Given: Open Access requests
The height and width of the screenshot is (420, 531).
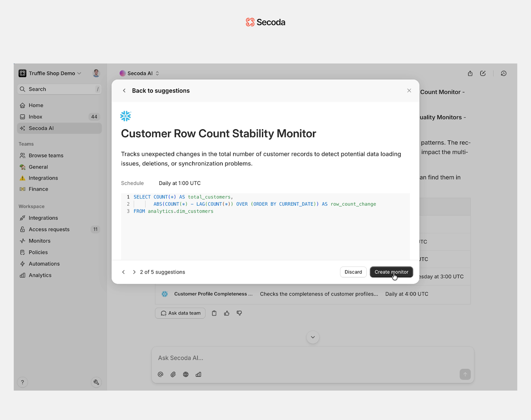Looking at the screenshot, I should (59, 229).
